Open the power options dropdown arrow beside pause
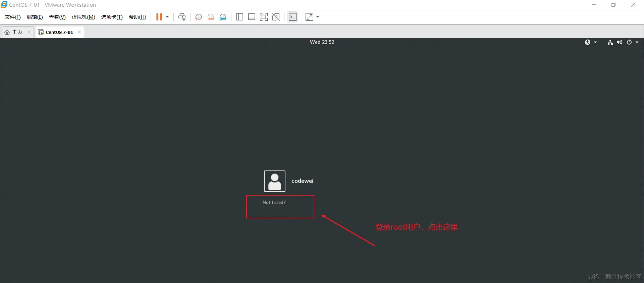The image size is (644, 283). (167, 17)
